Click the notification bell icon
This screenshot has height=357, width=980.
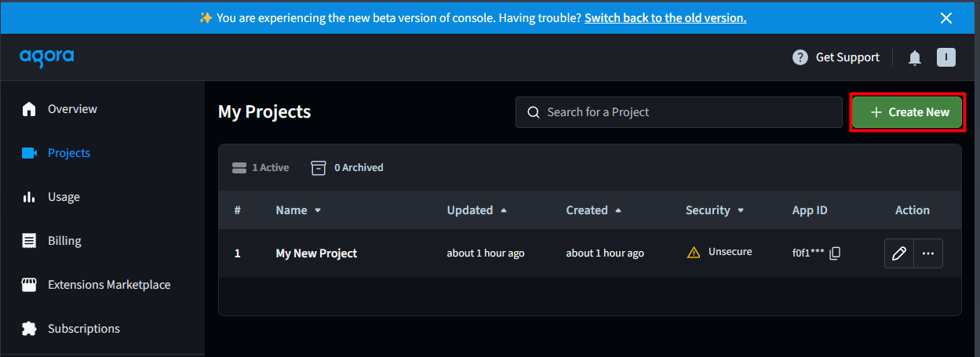(x=915, y=57)
